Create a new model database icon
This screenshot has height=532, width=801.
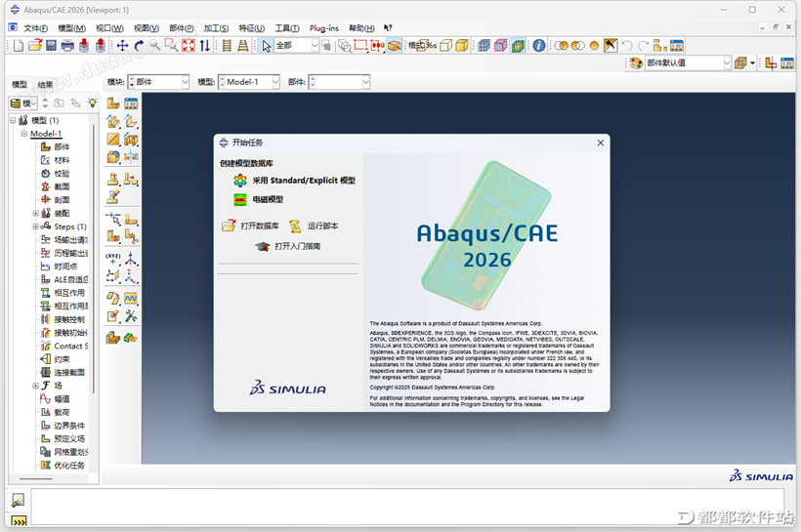click(19, 46)
